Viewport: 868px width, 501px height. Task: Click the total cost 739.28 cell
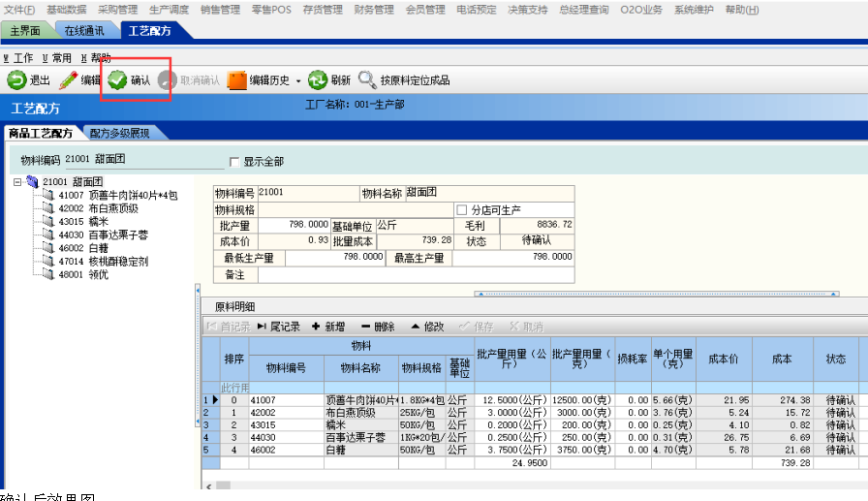point(782,463)
